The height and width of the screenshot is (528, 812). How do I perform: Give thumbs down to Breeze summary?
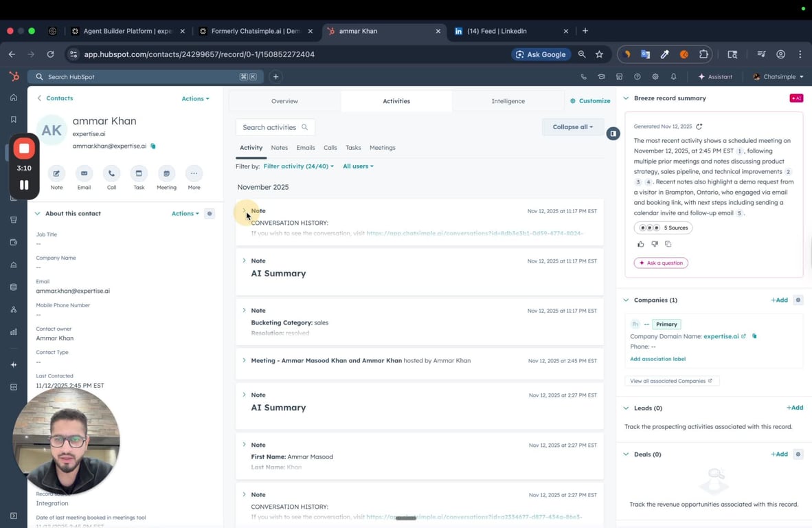(x=655, y=244)
